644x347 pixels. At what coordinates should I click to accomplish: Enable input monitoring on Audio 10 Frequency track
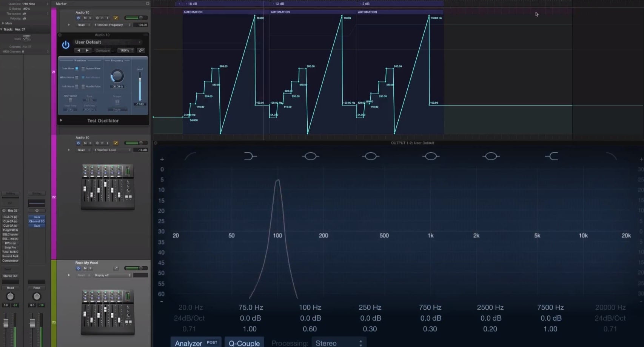click(x=107, y=18)
